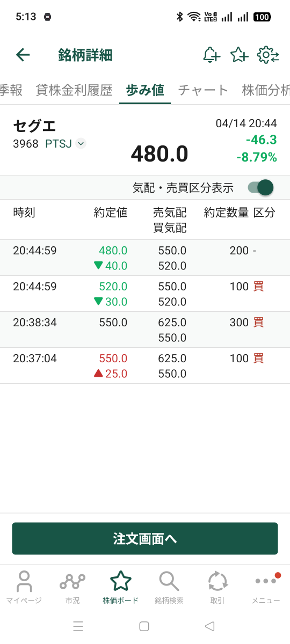290x644 pixels.
Task: Open the gear settings icon
Action: click(268, 55)
